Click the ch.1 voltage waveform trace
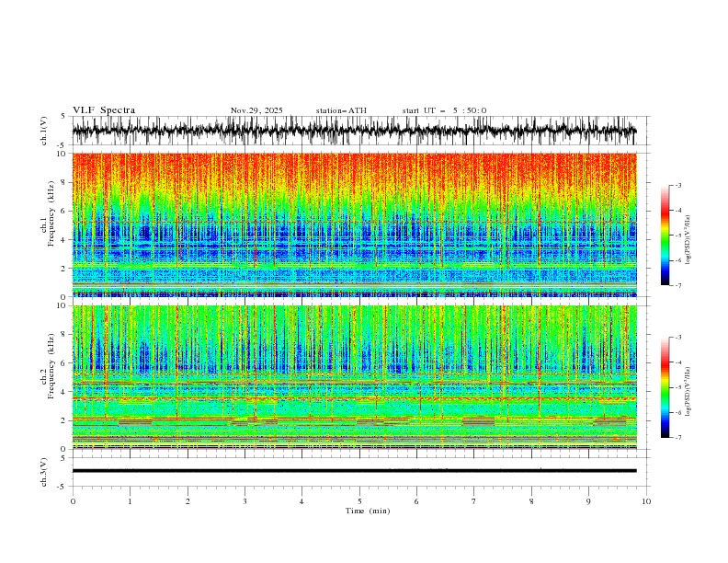 point(354,131)
